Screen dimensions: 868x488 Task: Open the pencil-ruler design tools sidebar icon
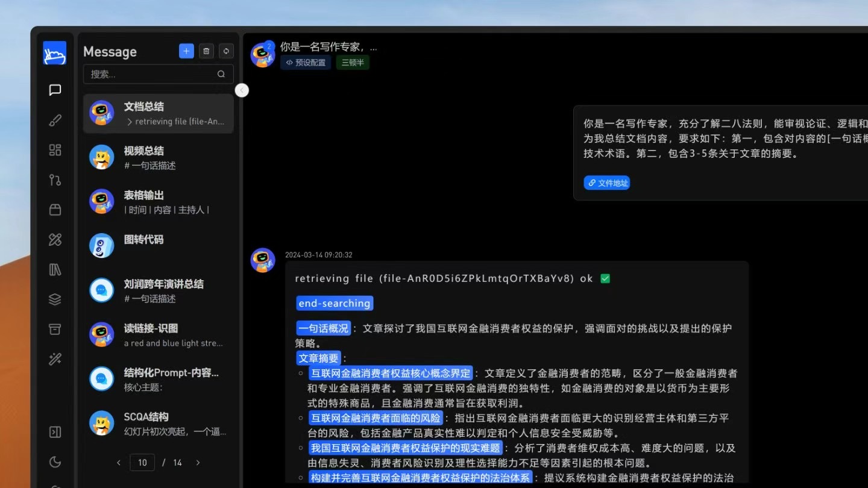(55, 240)
